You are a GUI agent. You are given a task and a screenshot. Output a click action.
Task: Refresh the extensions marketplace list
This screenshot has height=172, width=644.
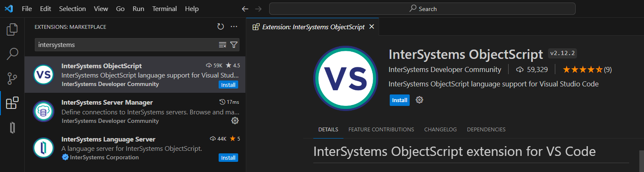(x=220, y=27)
